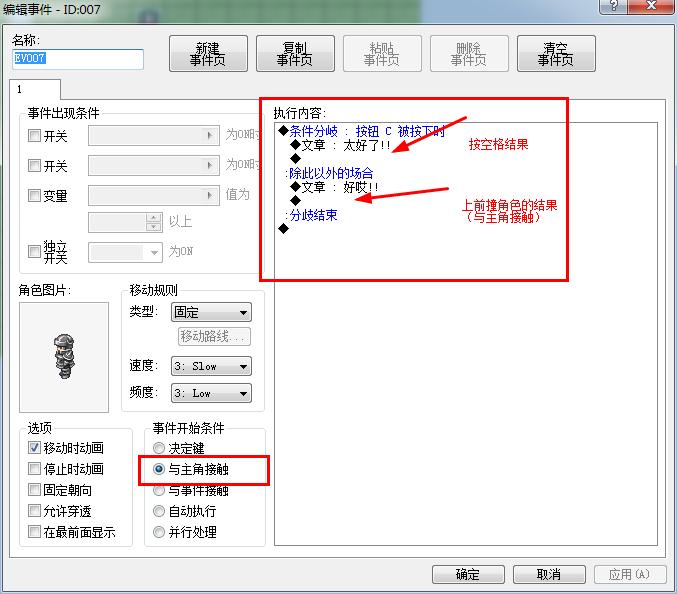Click the first 开关 selector field
The height and width of the screenshot is (594, 677).
(154, 136)
